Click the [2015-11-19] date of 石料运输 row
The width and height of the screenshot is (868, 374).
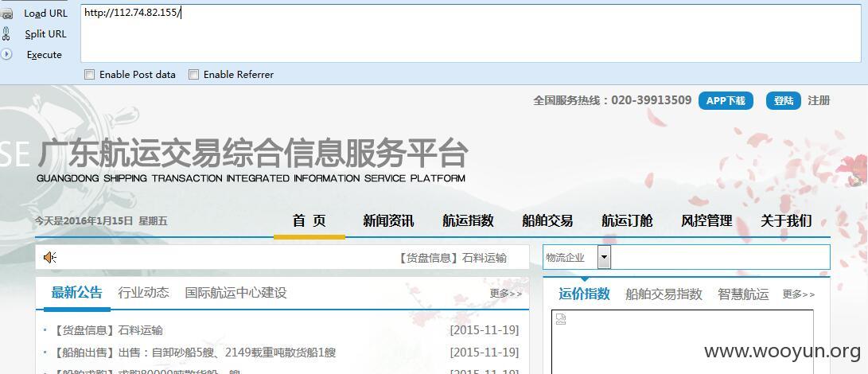click(x=485, y=330)
